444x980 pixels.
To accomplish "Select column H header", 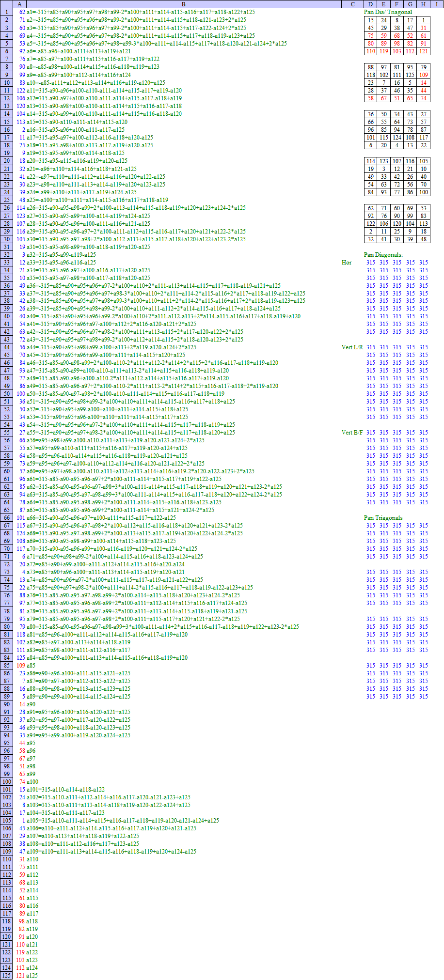I will pyautogui.click(x=423, y=4).
